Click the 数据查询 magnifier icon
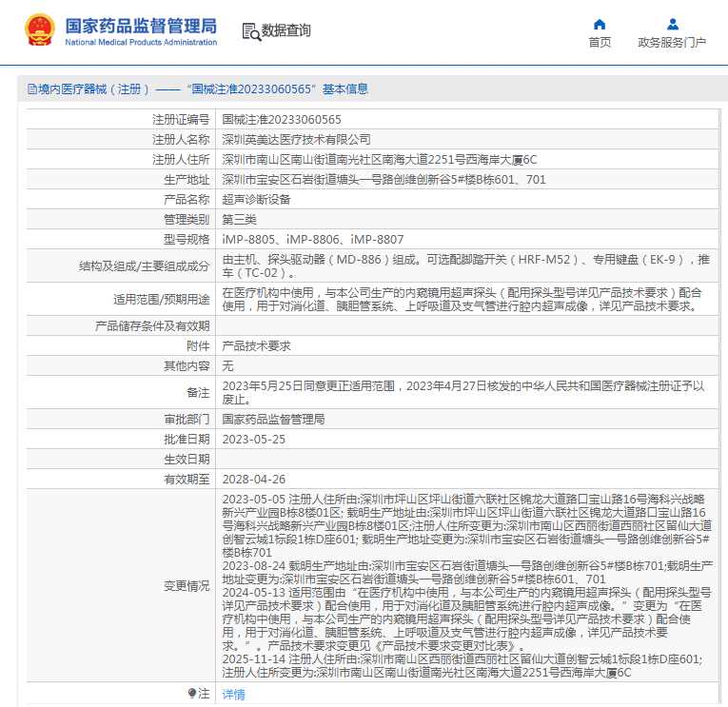 coord(251,31)
